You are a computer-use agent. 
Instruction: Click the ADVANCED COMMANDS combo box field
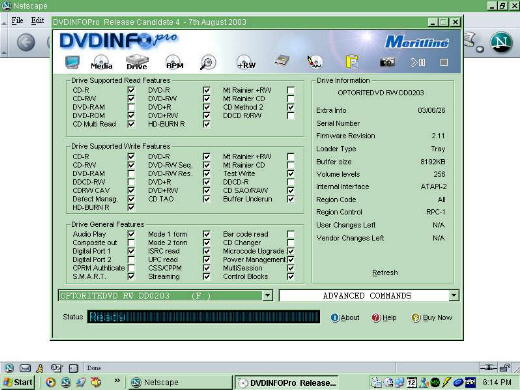coord(369,295)
